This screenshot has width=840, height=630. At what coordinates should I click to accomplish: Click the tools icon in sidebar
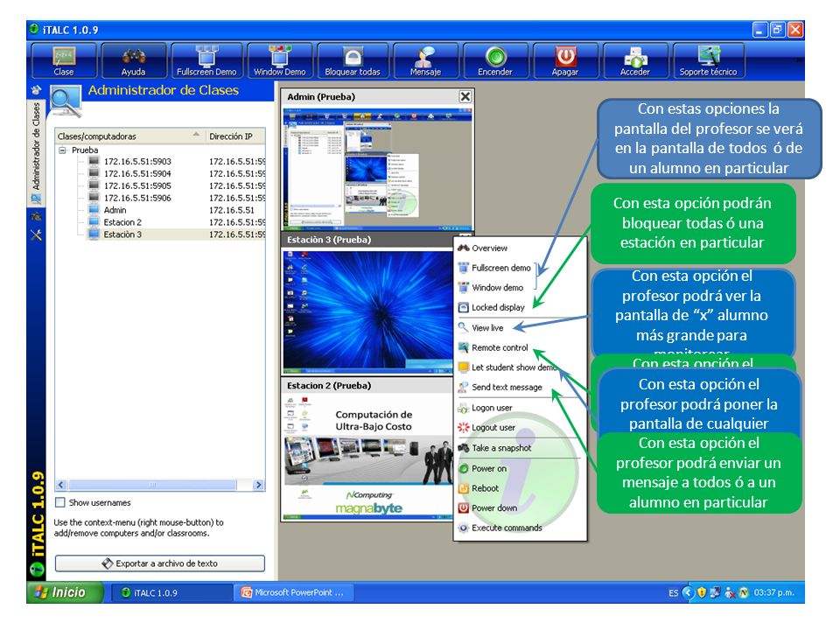(x=36, y=234)
